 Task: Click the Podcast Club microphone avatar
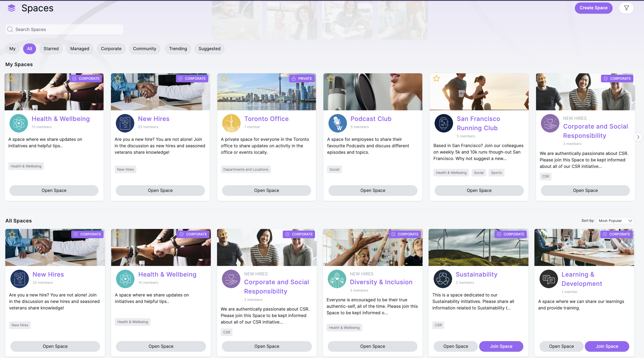(337, 123)
